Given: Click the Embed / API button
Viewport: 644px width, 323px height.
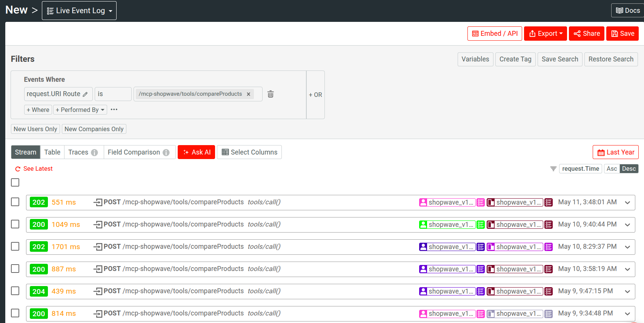Looking at the screenshot, I should tap(495, 34).
